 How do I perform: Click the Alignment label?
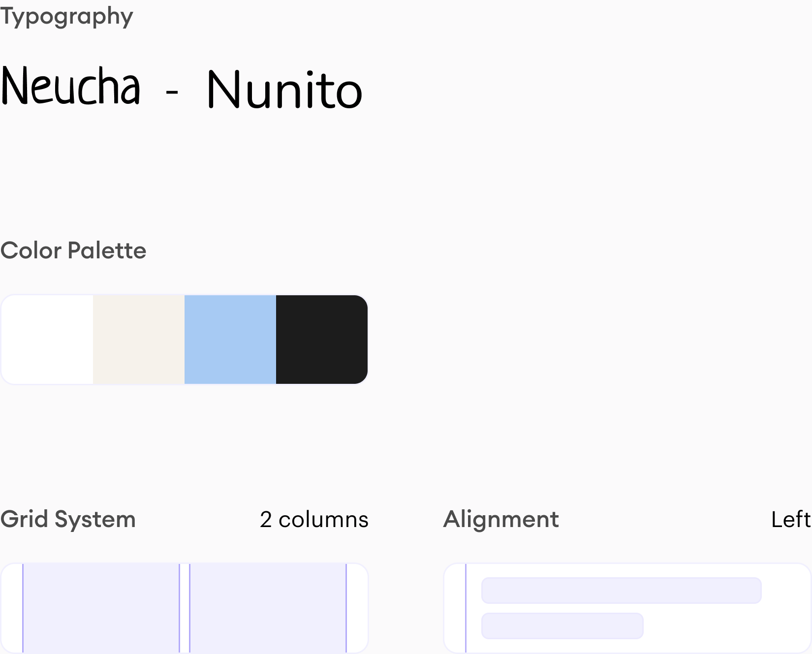click(501, 519)
